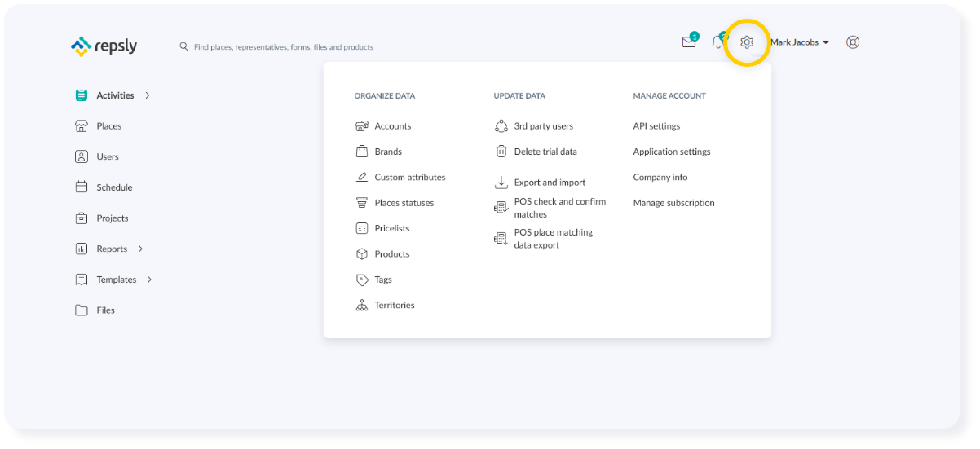
Task: Click Delete trial data option
Action: (x=545, y=152)
